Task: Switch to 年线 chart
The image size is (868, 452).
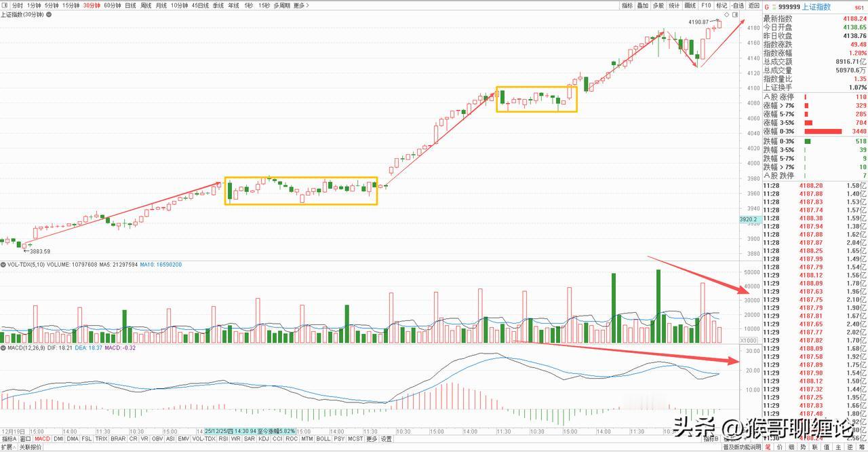Action: [234, 5]
